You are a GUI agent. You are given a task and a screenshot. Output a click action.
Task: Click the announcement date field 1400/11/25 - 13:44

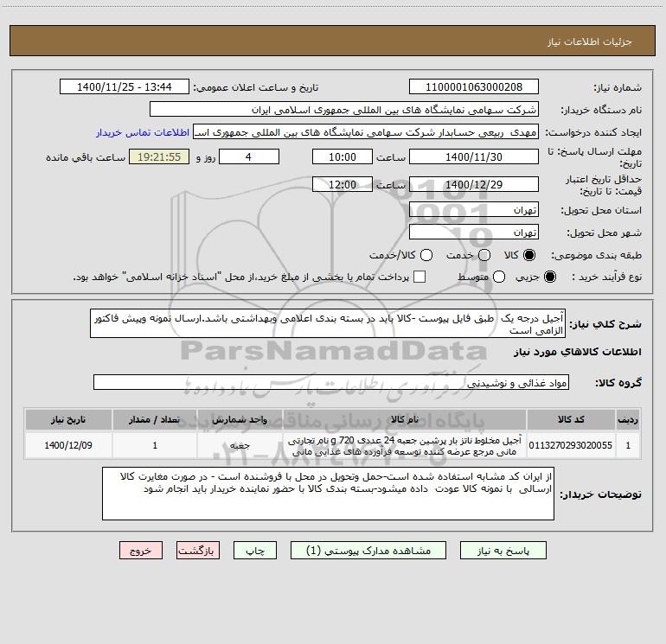(x=124, y=87)
